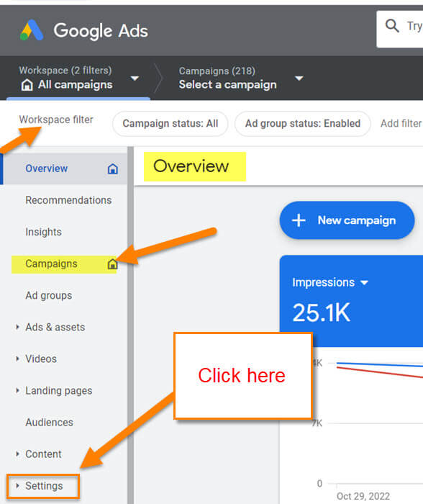Click the search magnifier icon
The image size is (423, 504).
392,26
